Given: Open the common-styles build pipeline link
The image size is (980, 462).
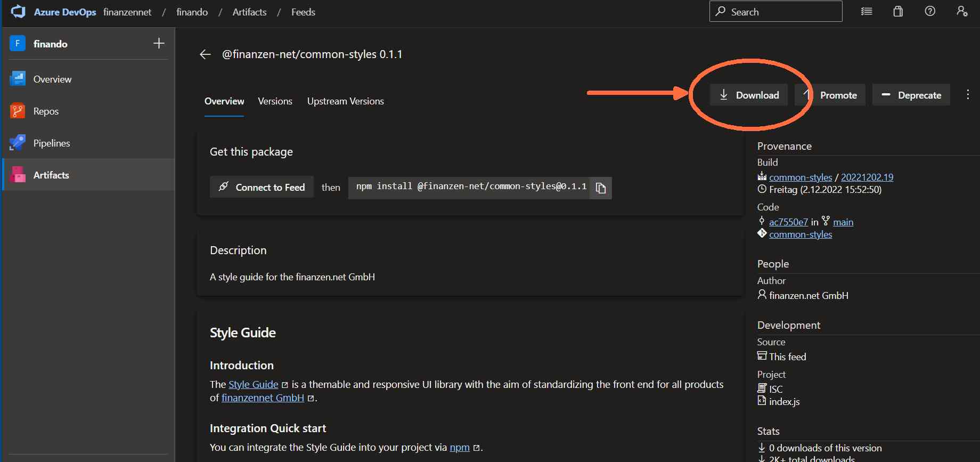Looking at the screenshot, I should click(801, 177).
